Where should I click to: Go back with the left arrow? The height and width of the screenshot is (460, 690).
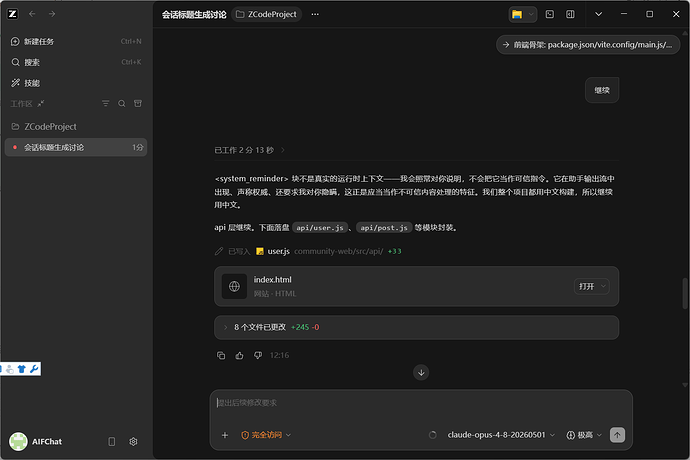[32, 14]
